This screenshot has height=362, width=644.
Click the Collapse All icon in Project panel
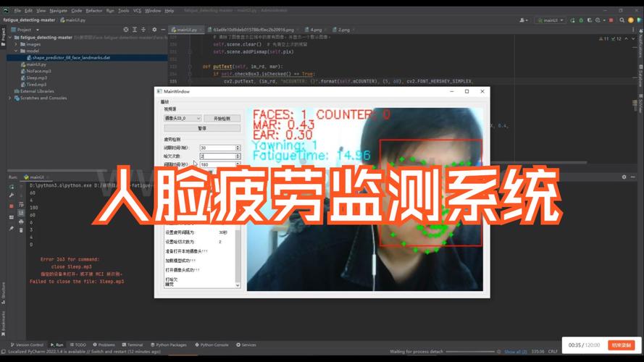click(143, 30)
